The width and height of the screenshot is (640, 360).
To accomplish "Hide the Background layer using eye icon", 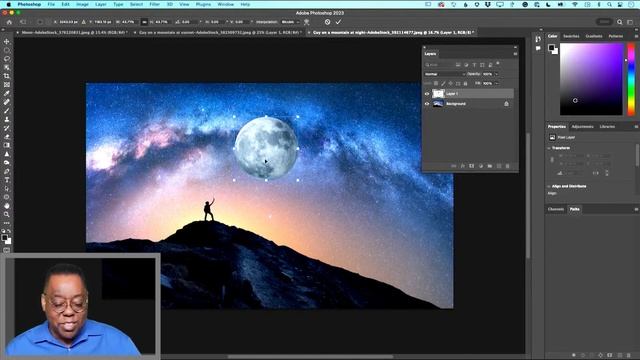I will [x=427, y=104].
